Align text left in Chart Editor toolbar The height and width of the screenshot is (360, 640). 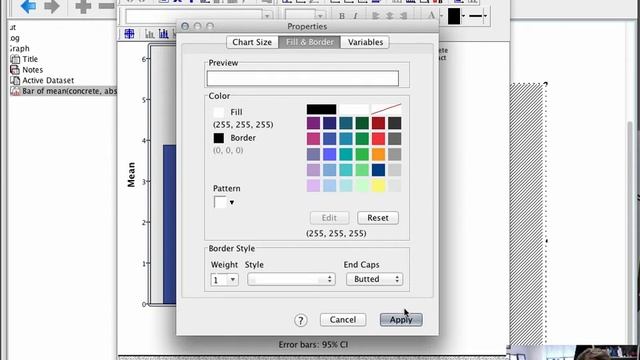(376, 16)
